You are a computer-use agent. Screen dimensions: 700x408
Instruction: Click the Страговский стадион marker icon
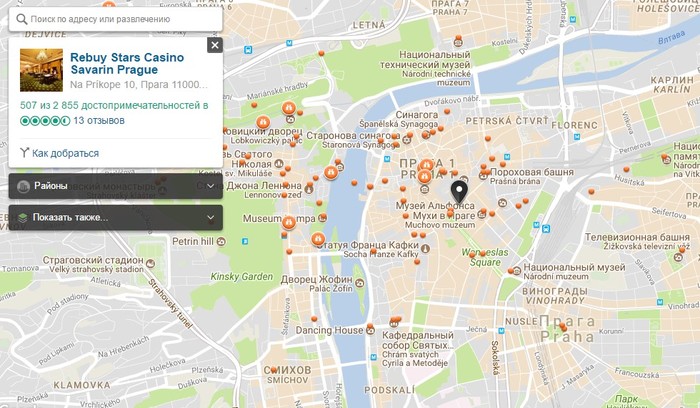pos(150,263)
